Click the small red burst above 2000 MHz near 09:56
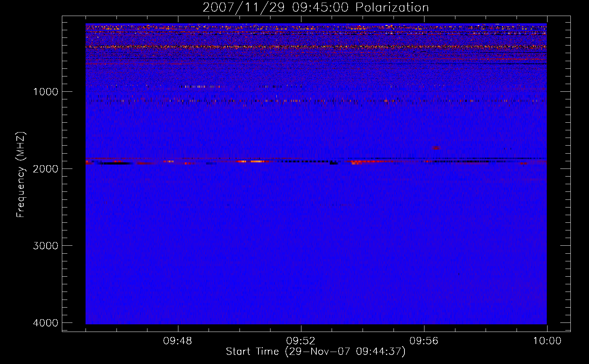The image size is (589, 364). pyautogui.click(x=436, y=148)
